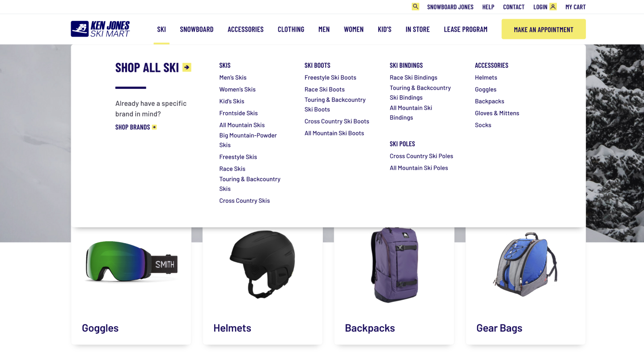
Task: Open the Smith goggles product image
Action: tap(131, 263)
